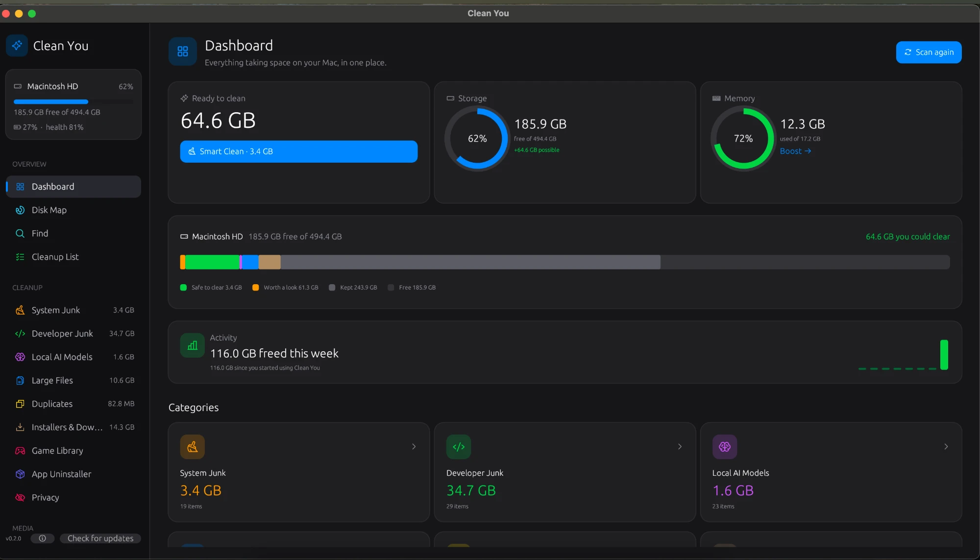Image resolution: width=980 pixels, height=560 pixels.
Task: Expand the Developer Junk category chevron
Action: pos(680,447)
